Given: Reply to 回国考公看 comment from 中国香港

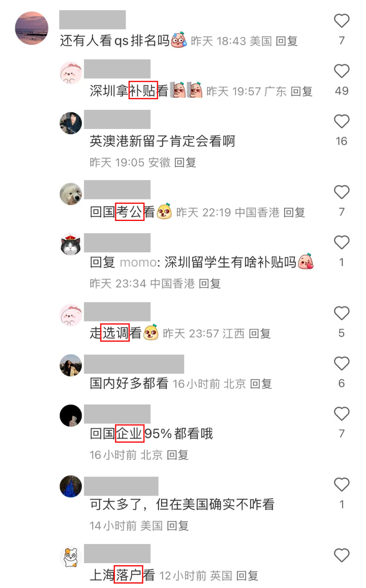Looking at the screenshot, I should [294, 212].
